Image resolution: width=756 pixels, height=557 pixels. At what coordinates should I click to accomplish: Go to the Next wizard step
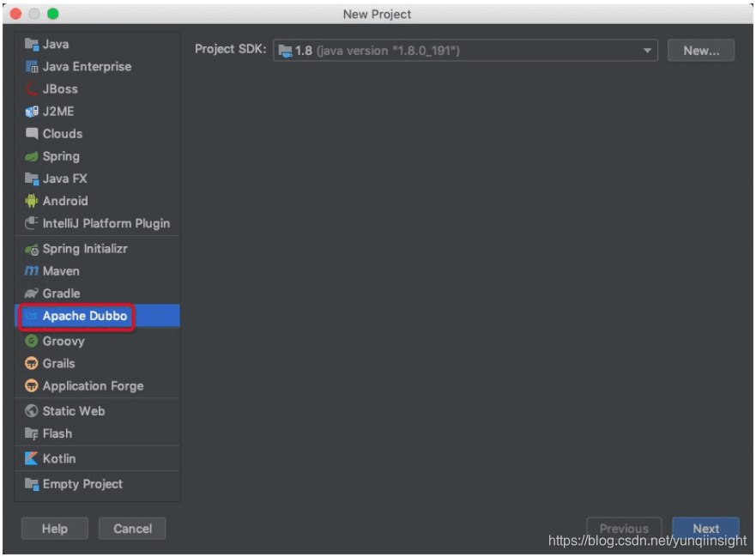point(706,529)
